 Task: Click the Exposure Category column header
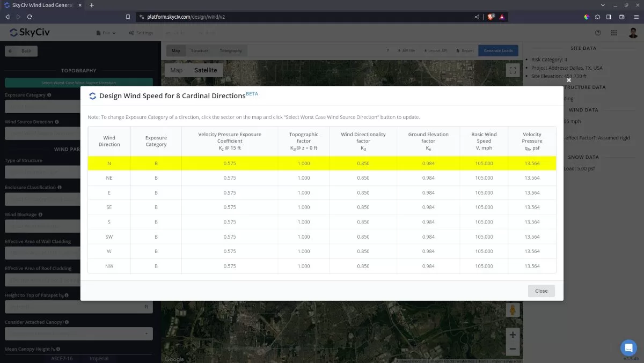point(156,141)
